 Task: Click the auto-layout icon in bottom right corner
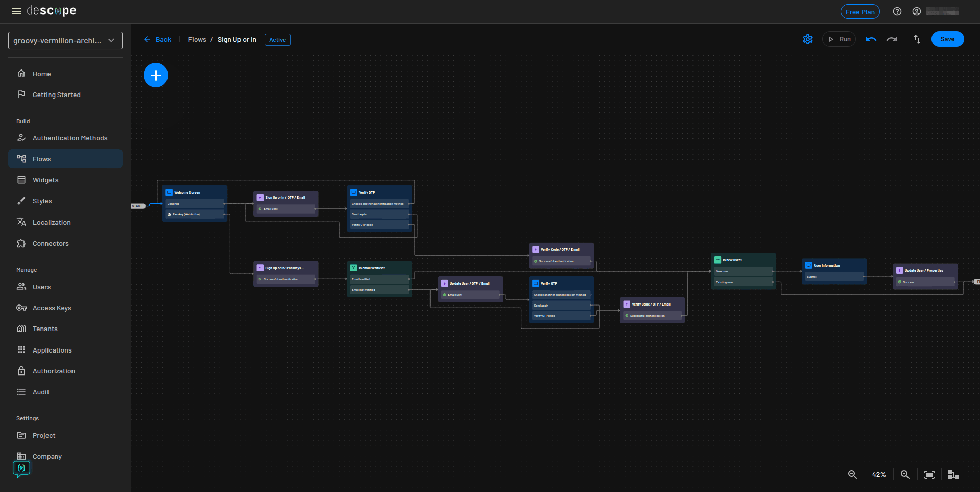point(953,474)
